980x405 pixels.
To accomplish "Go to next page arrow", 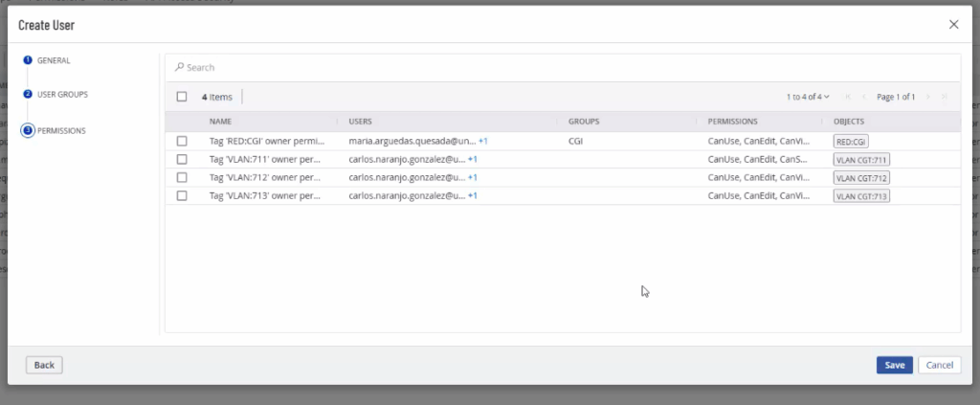I will point(927,97).
